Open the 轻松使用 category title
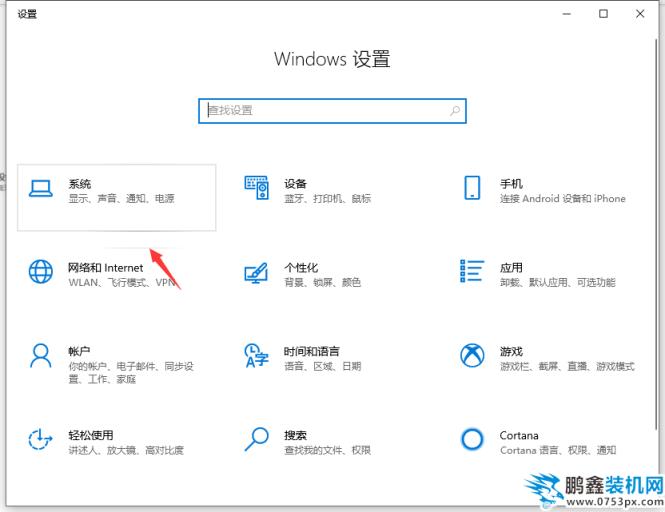 pyautogui.click(x=91, y=435)
